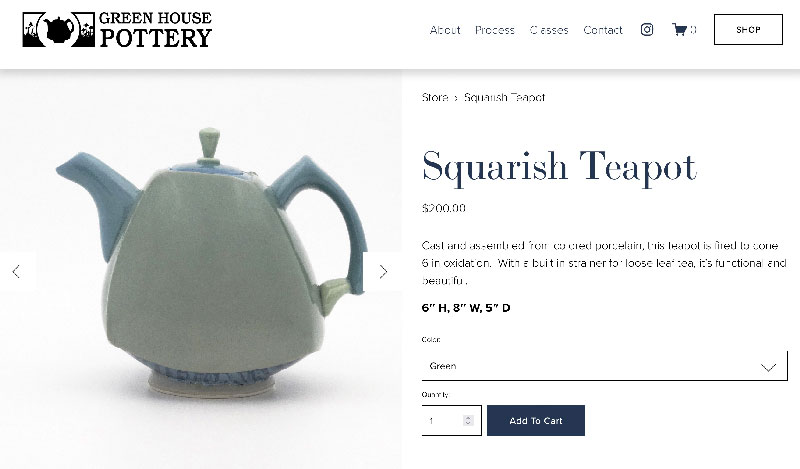Click the Green House Pottery teapot logo
Viewport: 800px width, 469px height.
tap(59, 30)
